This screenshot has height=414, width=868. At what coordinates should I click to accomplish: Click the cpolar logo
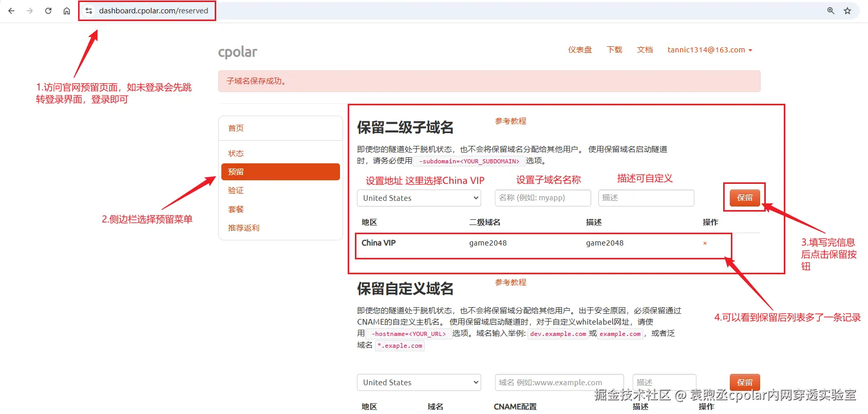pyautogui.click(x=238, y=52)
